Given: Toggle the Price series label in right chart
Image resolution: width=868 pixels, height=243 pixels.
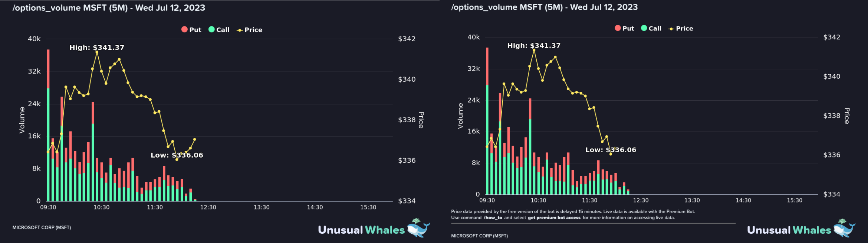Looking at the screenshot, I should (684, 28).
